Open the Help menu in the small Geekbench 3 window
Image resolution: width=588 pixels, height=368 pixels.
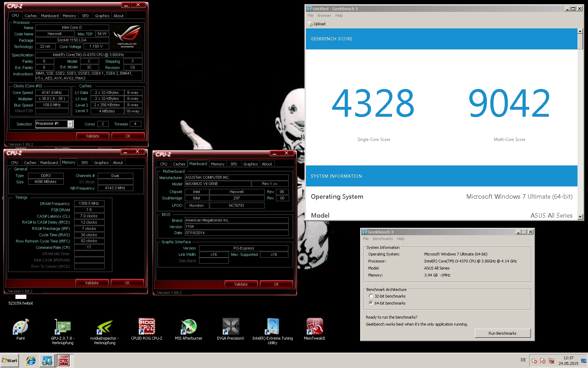point(400,239)
